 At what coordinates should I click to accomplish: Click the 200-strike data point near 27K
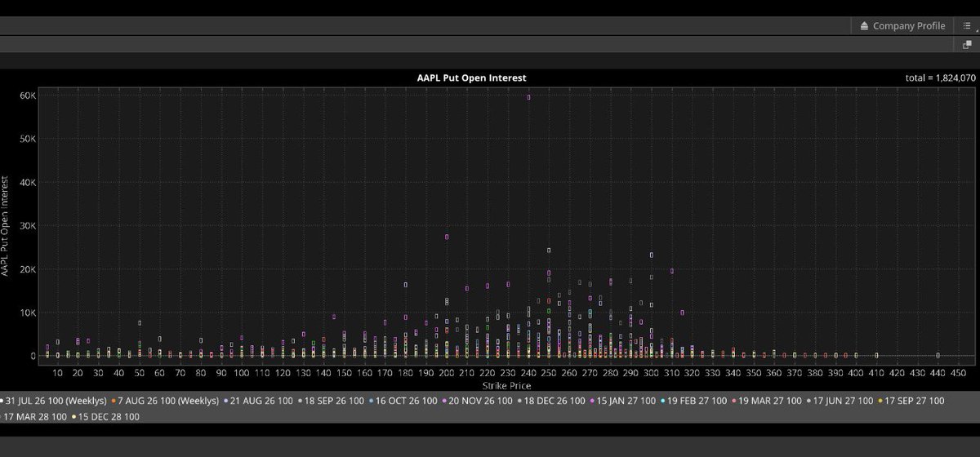pos(447,237)
